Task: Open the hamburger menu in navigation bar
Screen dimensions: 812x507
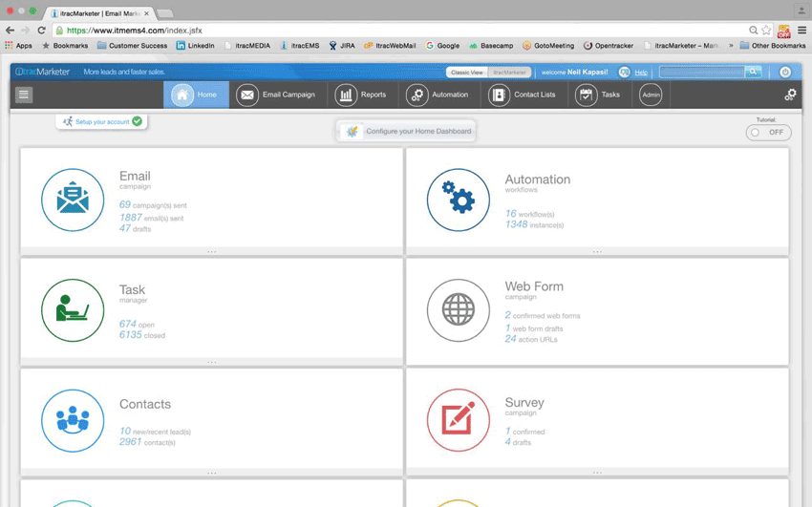Action: coord(24,95)
